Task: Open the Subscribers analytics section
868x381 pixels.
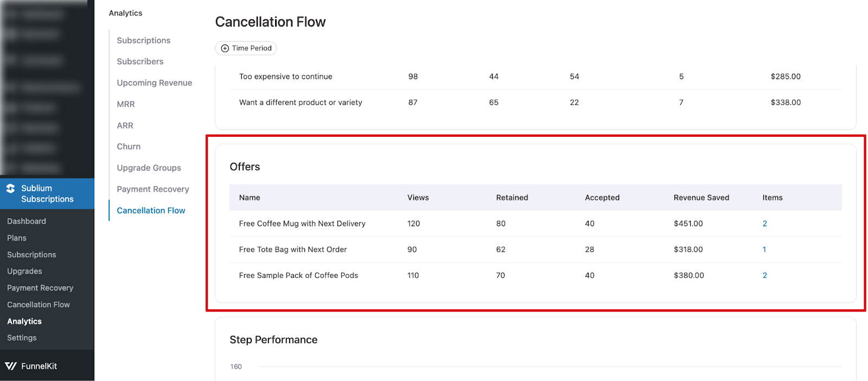Action: [140, 62]
